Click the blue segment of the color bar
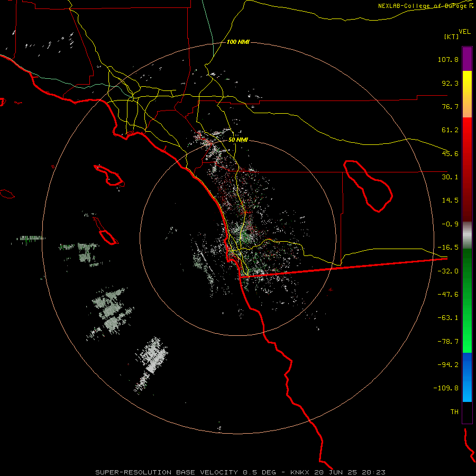476x476 pixels. tap(467, 377)
